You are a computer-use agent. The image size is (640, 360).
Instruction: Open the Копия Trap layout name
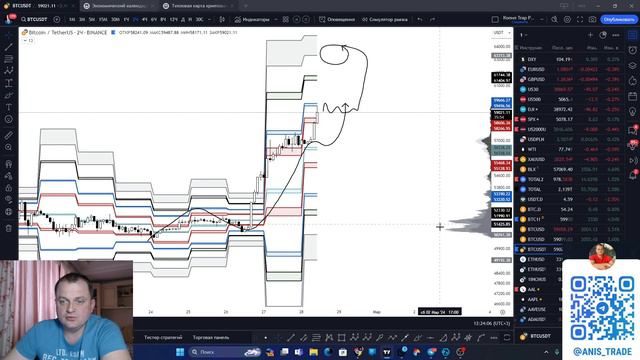(x=518, y=19)
